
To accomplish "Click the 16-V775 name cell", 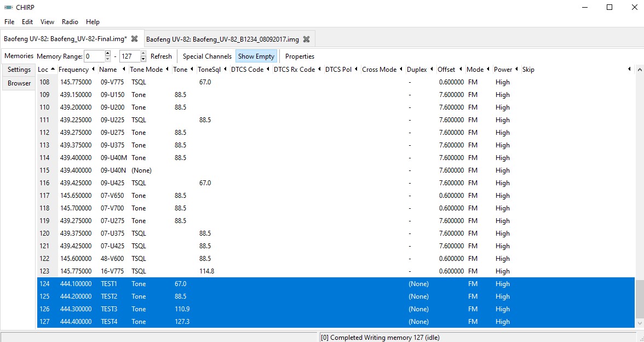I will tap(112, 271).
